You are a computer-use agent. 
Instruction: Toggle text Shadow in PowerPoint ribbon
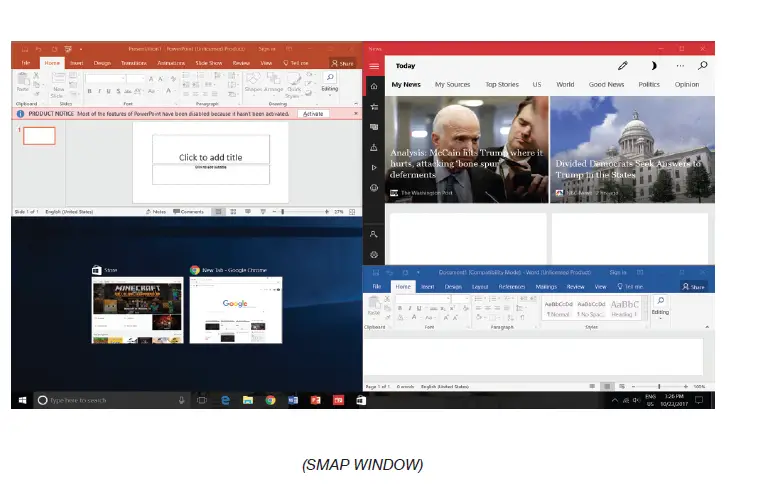[118, 91]
